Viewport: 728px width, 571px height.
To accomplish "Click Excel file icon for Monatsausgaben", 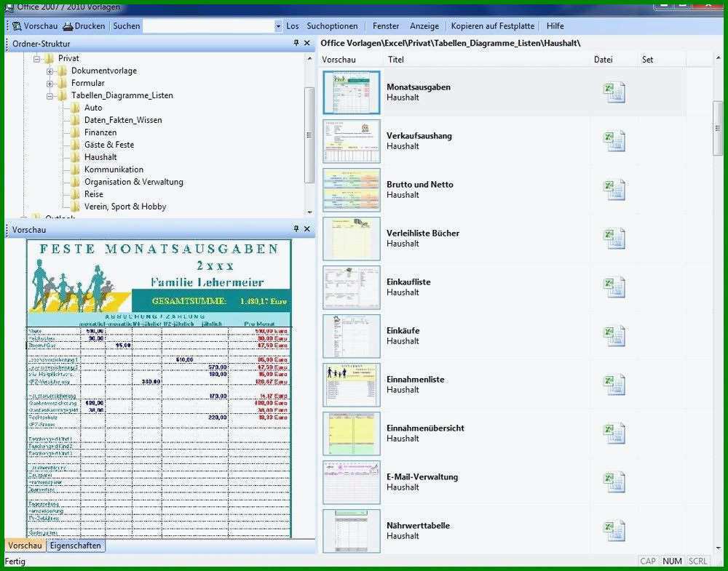I will point(614,92).
